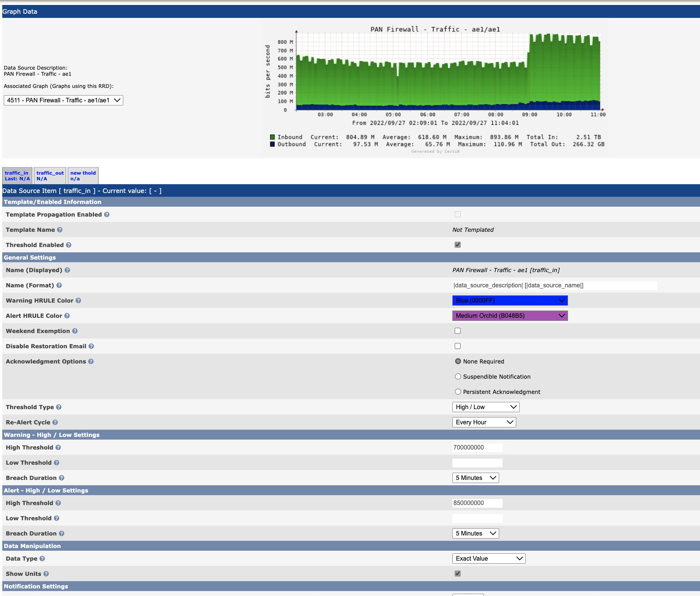Viewport: 700px width, 596px height.
Task: Expand Re-Alert Cycle Every Hour dropdown
Action: point(484,422)
